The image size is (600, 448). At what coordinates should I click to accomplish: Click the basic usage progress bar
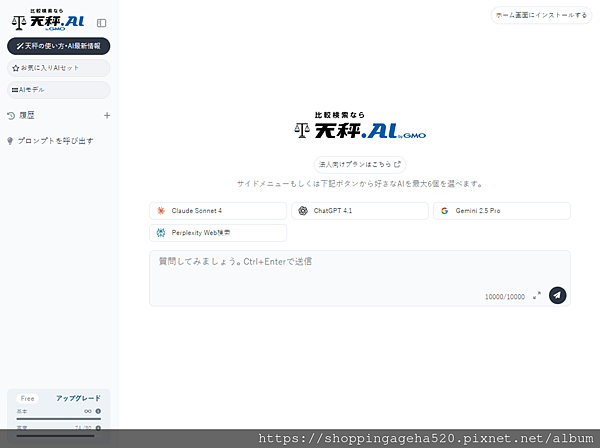[x=59, y=419]
